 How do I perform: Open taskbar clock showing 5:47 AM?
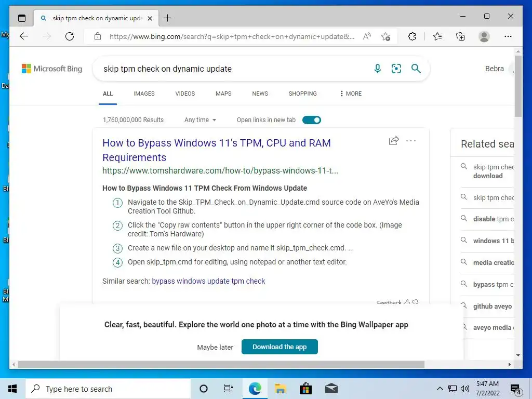487,389
